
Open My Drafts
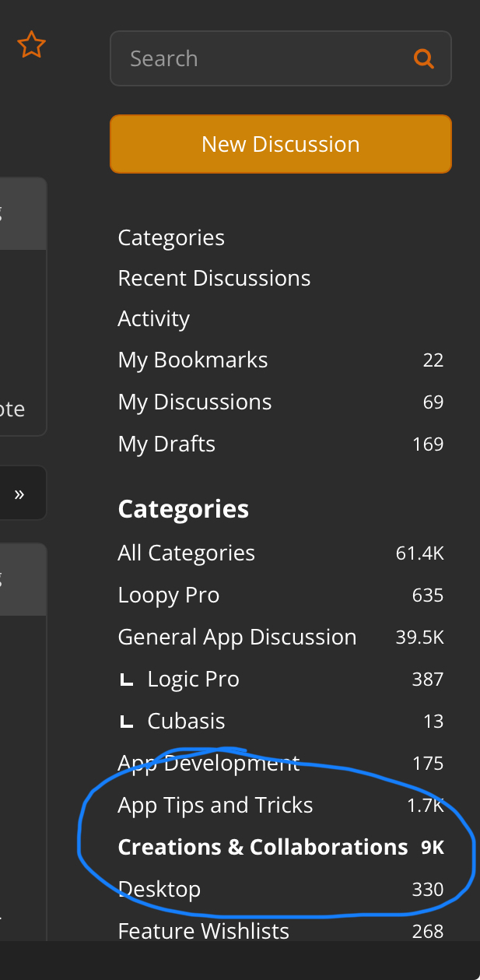pos(166,444)
